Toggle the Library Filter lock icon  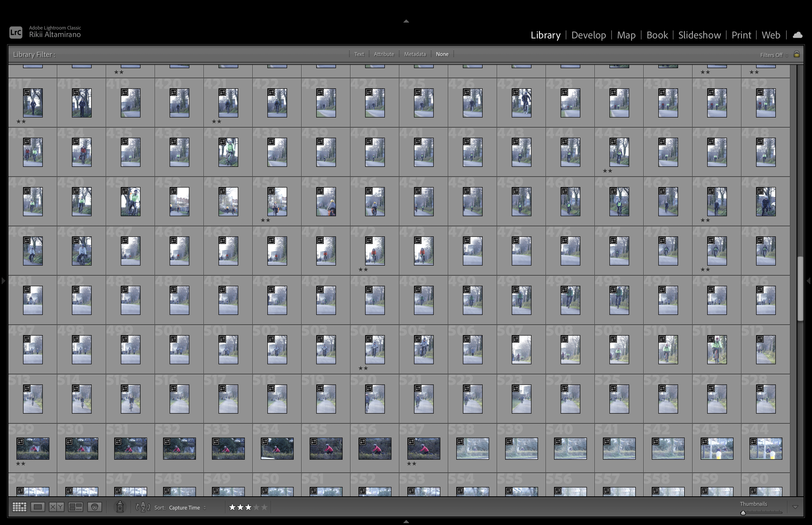797,54
